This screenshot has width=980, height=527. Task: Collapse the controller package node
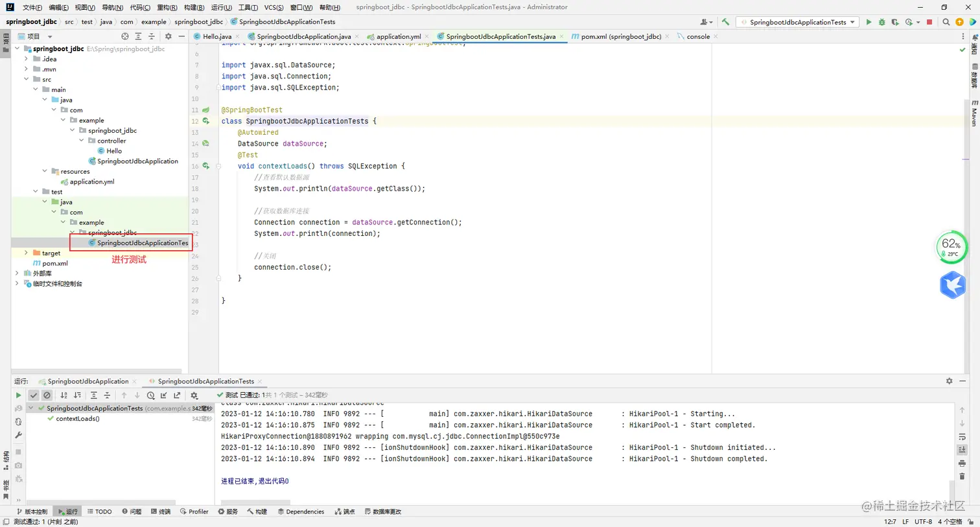[82, 141]
